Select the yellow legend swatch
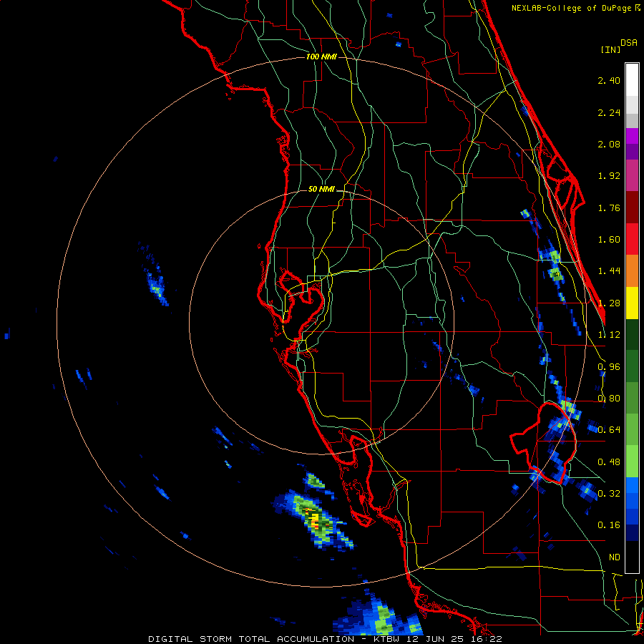The height and width of the screenshot is (644, 644). coord(632,303)
